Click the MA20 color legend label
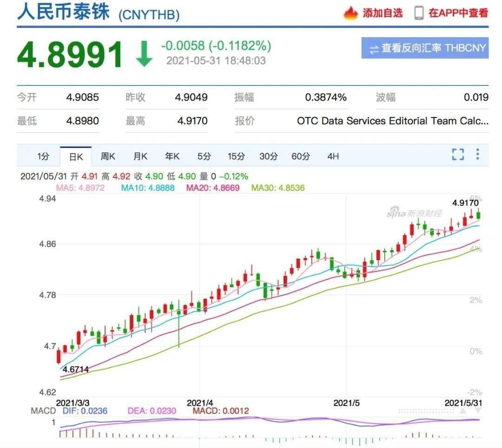The image size is (502, 448). (212, 188)
